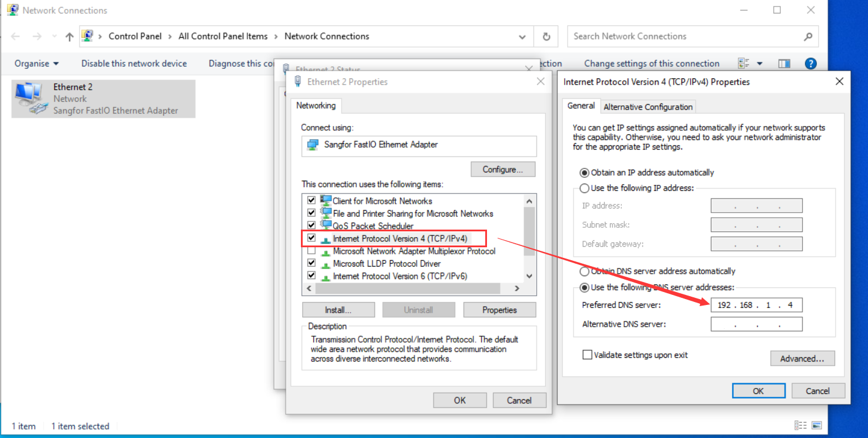Click the items list down scroll arrow
The image size is (868, 438).
coord(529,276)
